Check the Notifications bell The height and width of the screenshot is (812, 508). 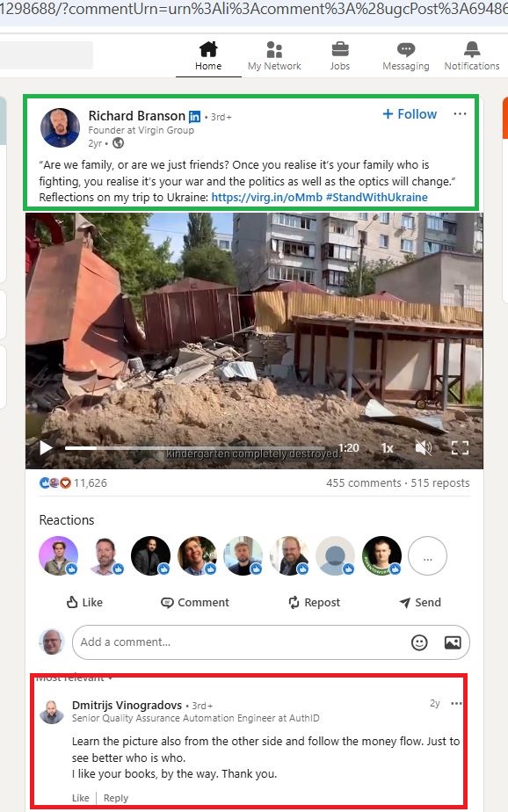pyautogui.click(x=472, y=50)
